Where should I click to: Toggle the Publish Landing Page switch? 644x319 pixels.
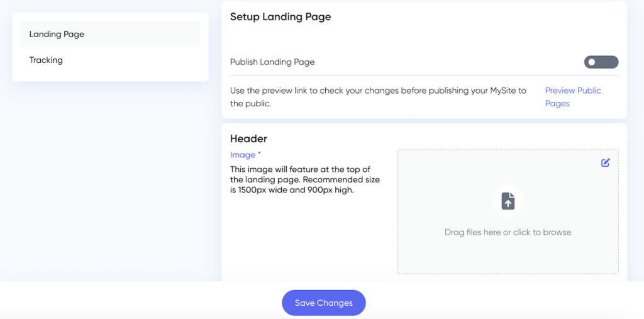pyautogui.click(x=601, y=62)
